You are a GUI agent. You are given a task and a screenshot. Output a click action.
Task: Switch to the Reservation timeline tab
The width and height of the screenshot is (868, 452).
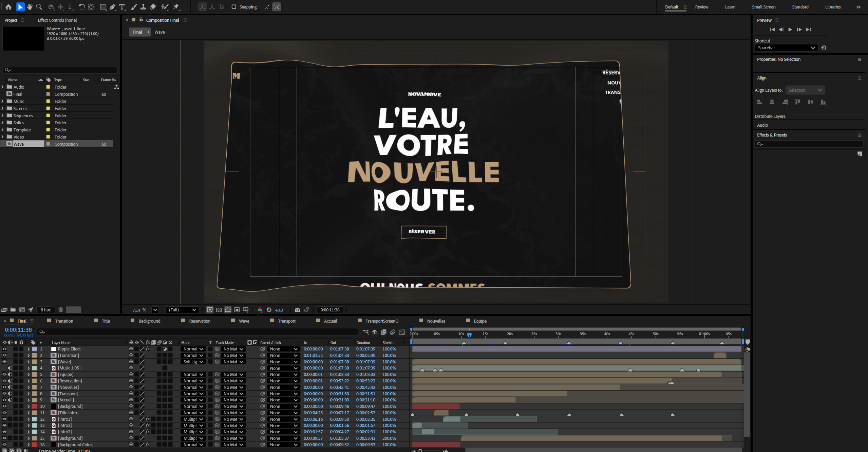tap(200, 321)
